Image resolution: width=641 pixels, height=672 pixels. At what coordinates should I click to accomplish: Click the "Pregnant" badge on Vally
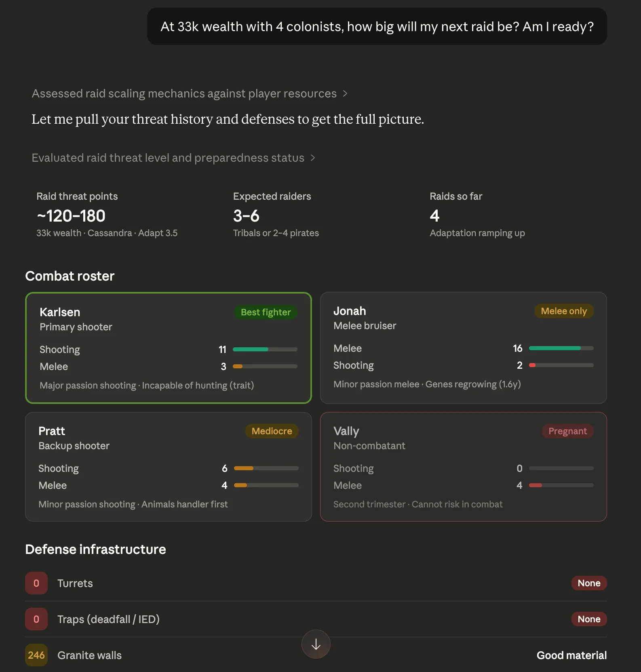coord(567,431)
